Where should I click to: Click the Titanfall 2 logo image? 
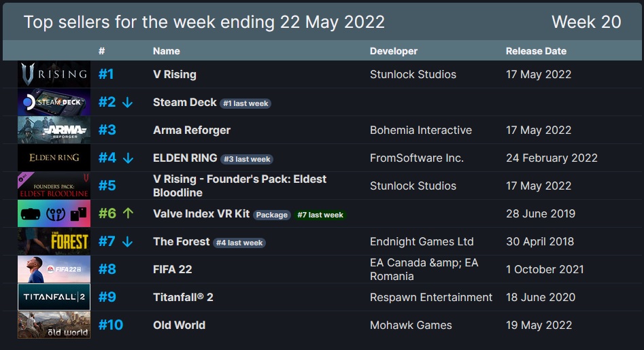coord(54,297)
